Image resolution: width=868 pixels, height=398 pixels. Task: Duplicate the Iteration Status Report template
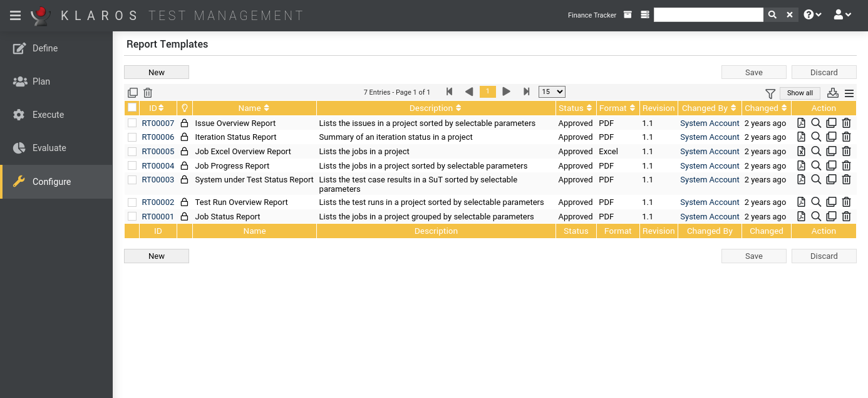[831, 137]
